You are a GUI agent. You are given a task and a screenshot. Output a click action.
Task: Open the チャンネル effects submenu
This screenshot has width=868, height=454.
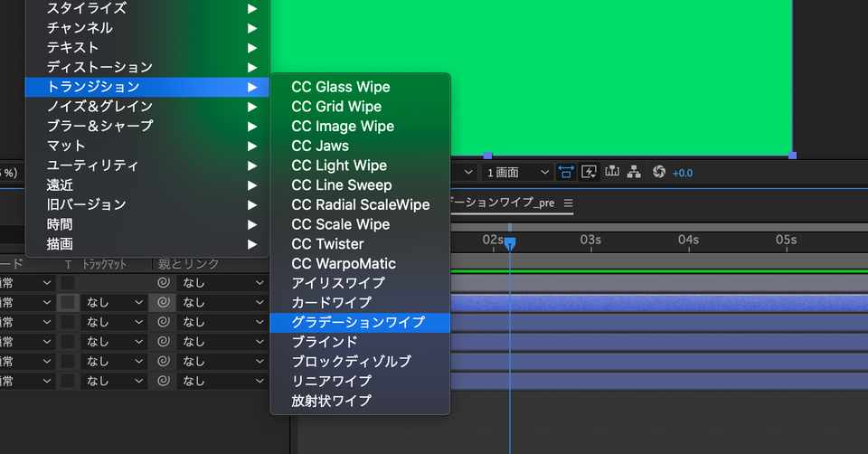147,28
